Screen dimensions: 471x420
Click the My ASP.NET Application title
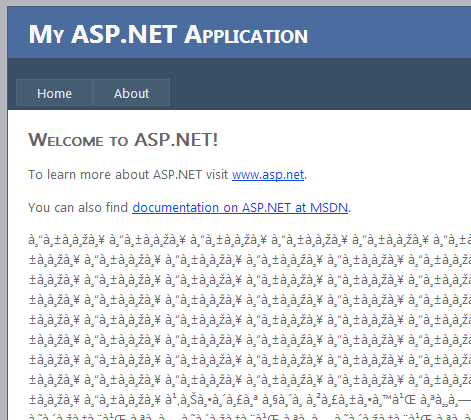[168, 35]
